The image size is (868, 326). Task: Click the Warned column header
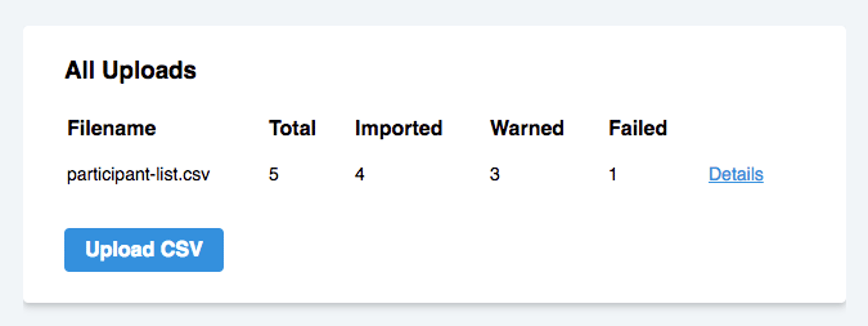(x=527, y=128)
